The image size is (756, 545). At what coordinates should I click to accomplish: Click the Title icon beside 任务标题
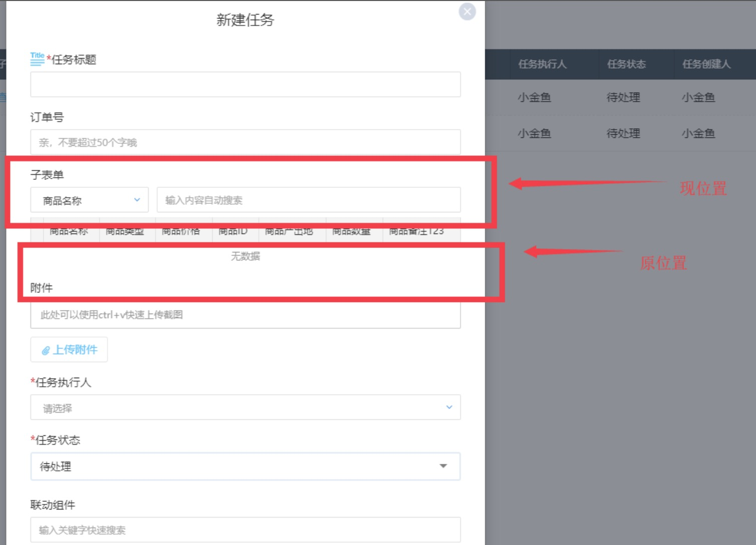pos(37,59)
